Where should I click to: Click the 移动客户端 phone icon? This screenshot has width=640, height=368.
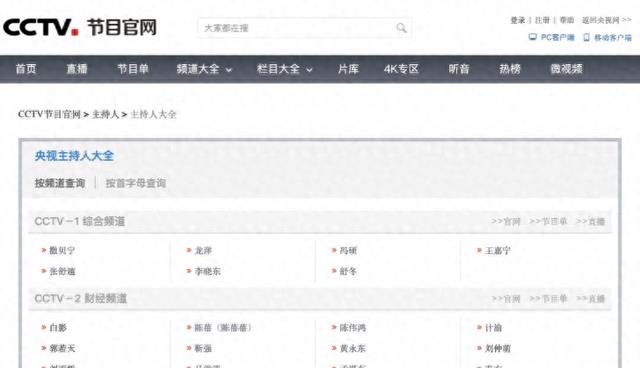(587, 38)
